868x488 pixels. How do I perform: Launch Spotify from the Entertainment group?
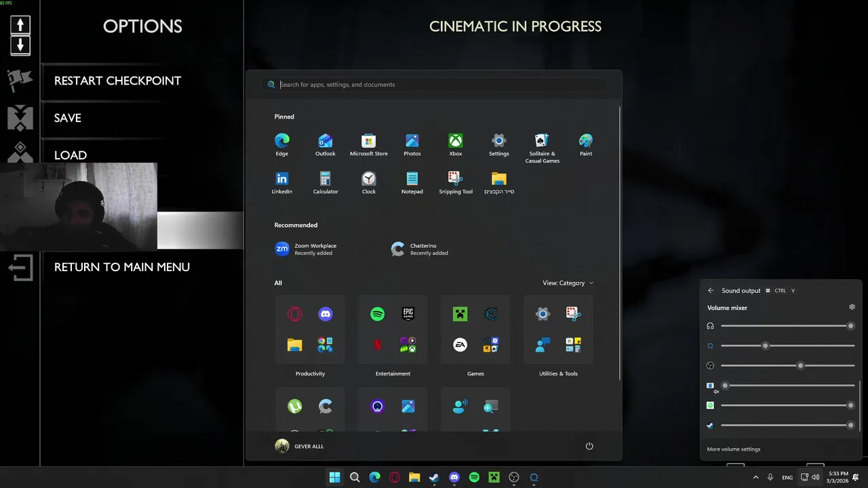pos(378,314)
